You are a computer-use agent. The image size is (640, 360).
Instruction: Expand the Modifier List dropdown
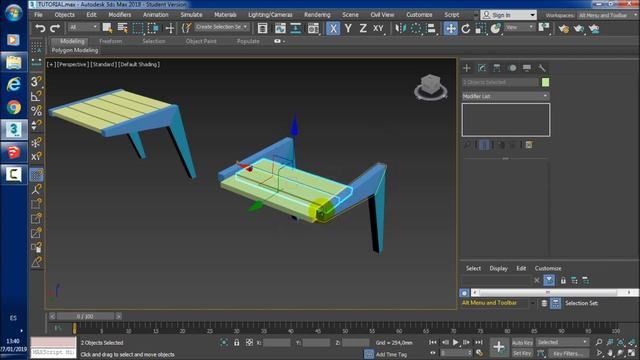click(x=505, y=96)
